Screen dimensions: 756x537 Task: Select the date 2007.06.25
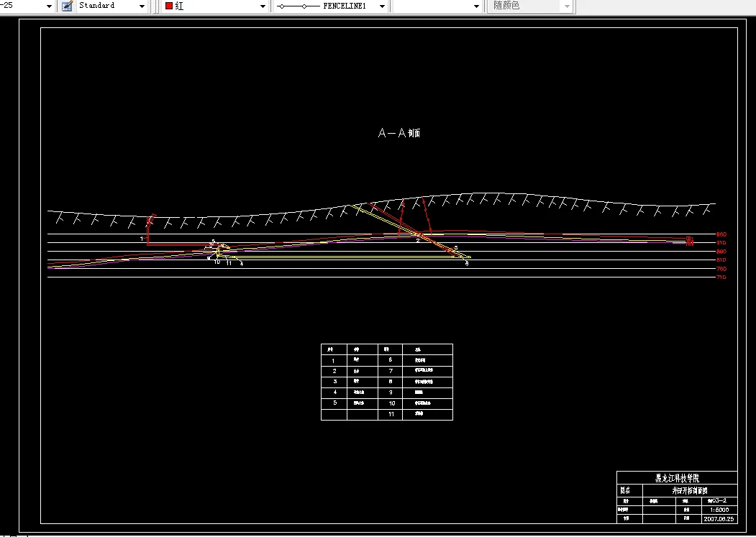(x=719, y=519)
